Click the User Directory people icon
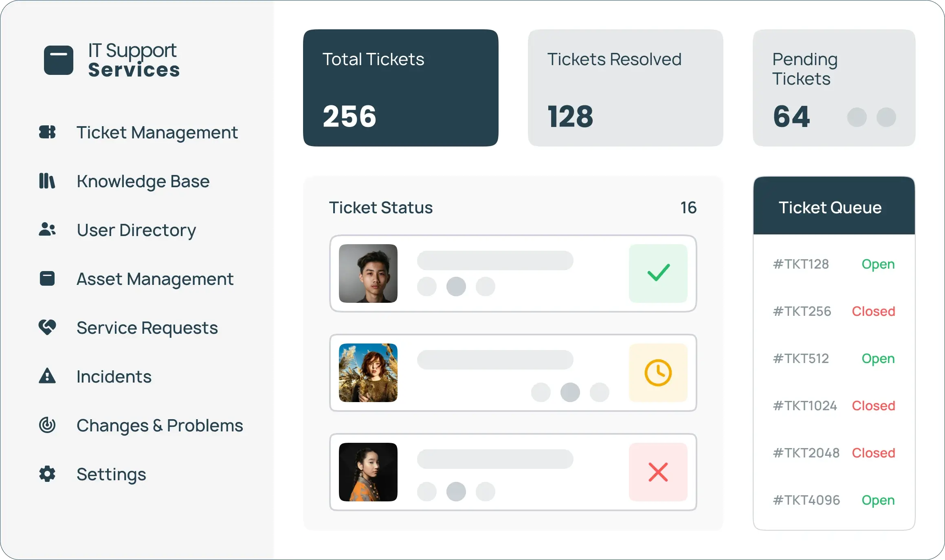The height and width of the screenshot is (560, 945). pos(47,230)
